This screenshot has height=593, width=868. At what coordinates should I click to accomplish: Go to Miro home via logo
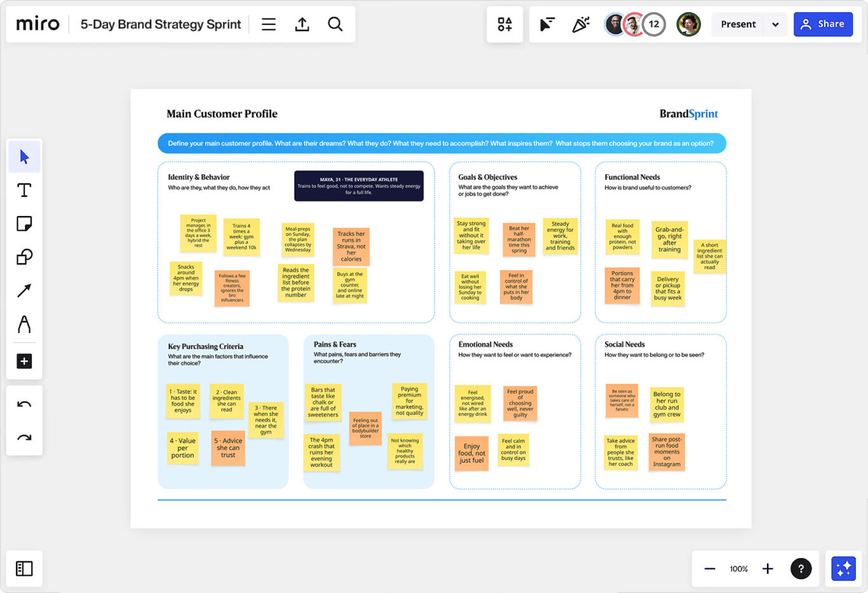[x=37, y=24]
